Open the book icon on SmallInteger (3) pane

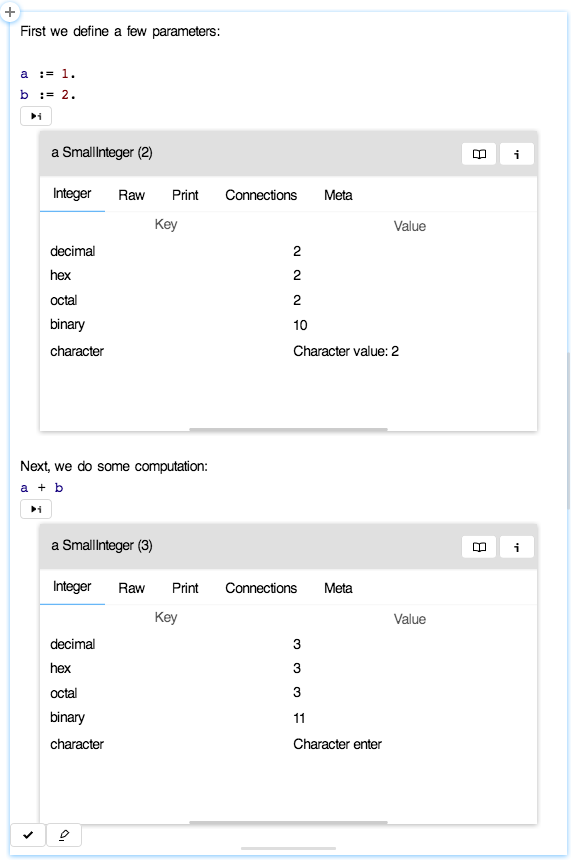pos(479,546)
